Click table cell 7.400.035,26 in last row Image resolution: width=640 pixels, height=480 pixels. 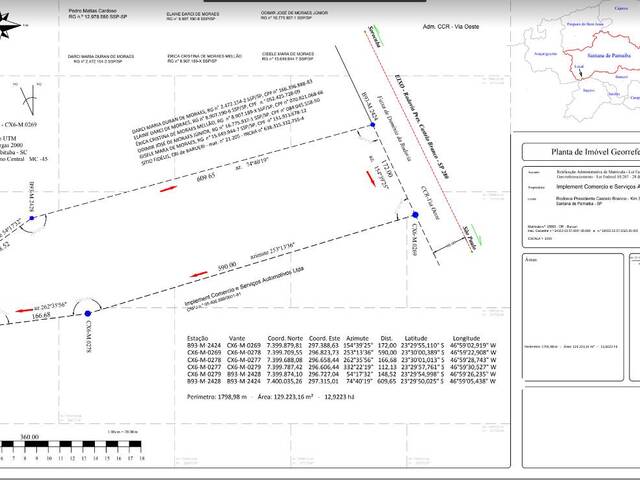click(x=284, y=381)
